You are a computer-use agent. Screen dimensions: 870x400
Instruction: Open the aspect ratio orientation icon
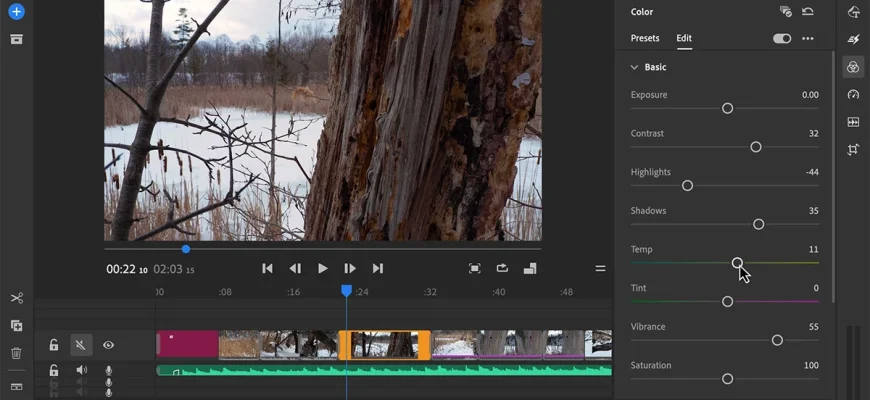[x=530, y=269]
